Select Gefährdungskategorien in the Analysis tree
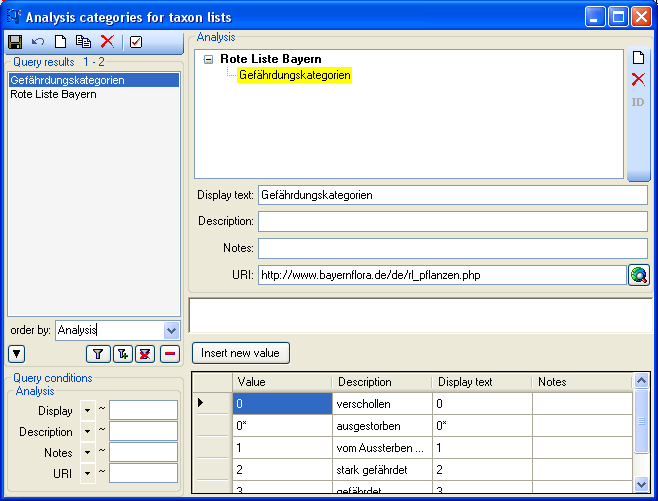This screenshot has width=658, height=501. tap(294, 75)
